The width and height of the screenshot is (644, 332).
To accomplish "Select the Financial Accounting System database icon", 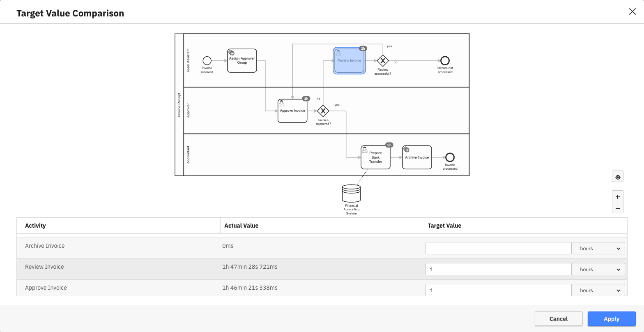I will [x=351, y=193].
